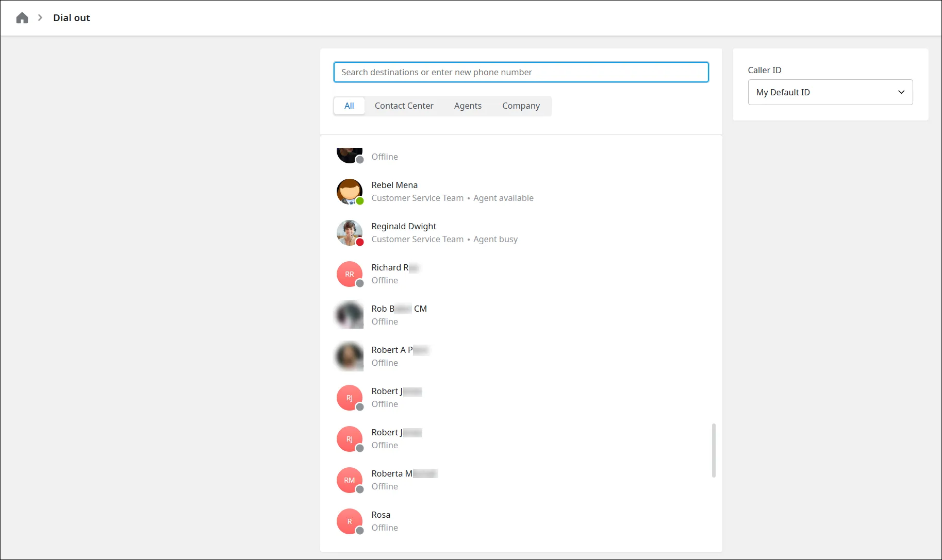Click Rebel Mena's Agent available status
The image size is (942, 560).
pyautogui.click(x=503, y=198)
